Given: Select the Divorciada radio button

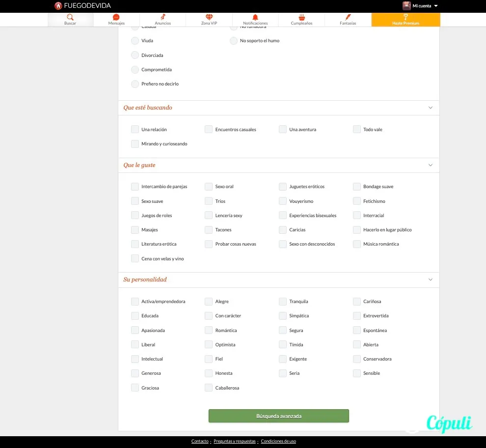Looking at the screenshot, I should (135, 55).
